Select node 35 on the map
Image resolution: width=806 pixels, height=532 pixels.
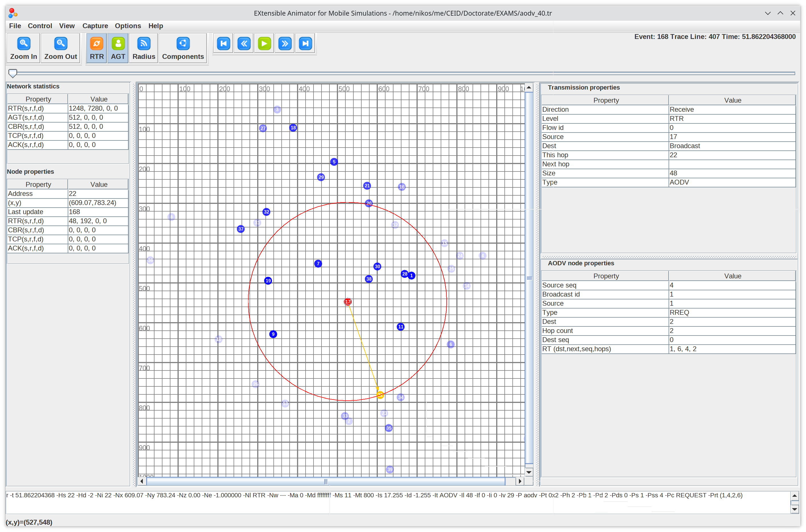(x=389, y=428)
